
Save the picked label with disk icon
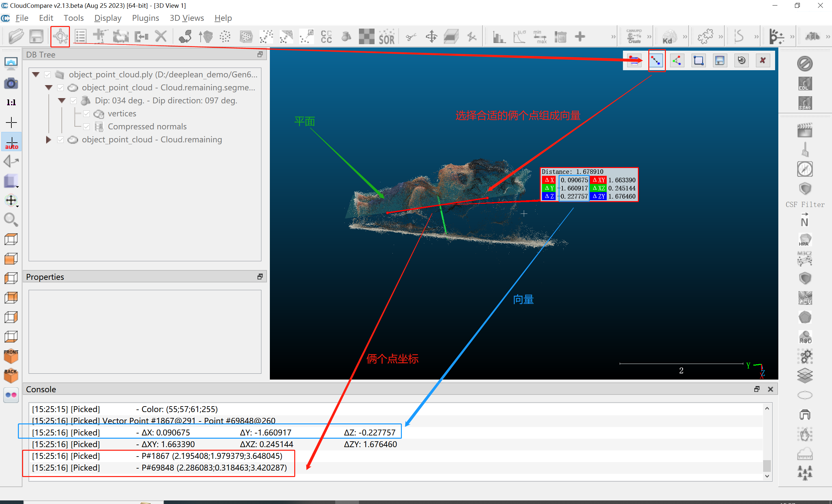pos(720,61)
